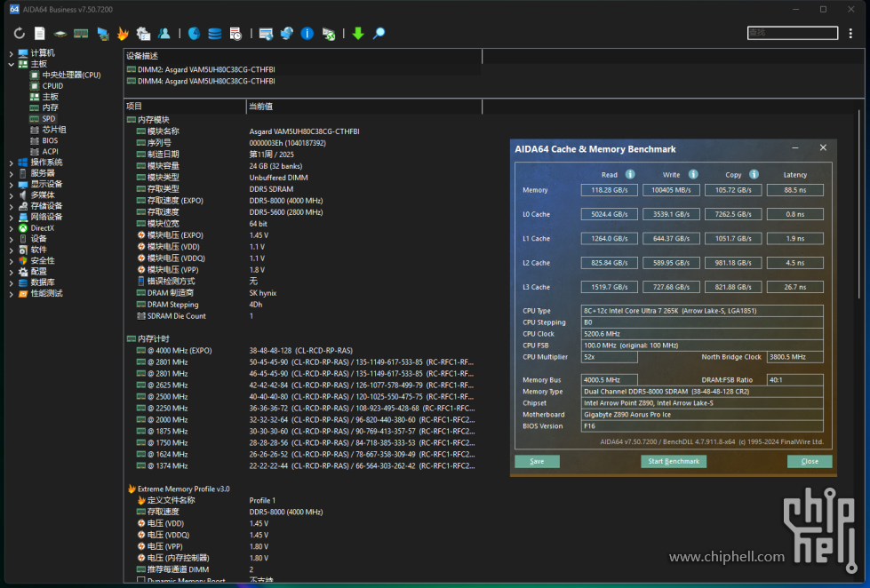The height and width of the screenshot is (588, 870).
Task: Click Close button in benchmark window
Action: pyautogui.click(x=810, y=462)
